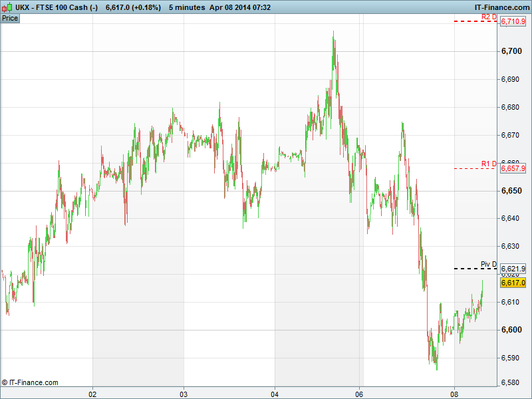The height and width of the screenshot is (399, 532).
Task: Click the candlestick chart icon in title bar
Action: [6, 7]
